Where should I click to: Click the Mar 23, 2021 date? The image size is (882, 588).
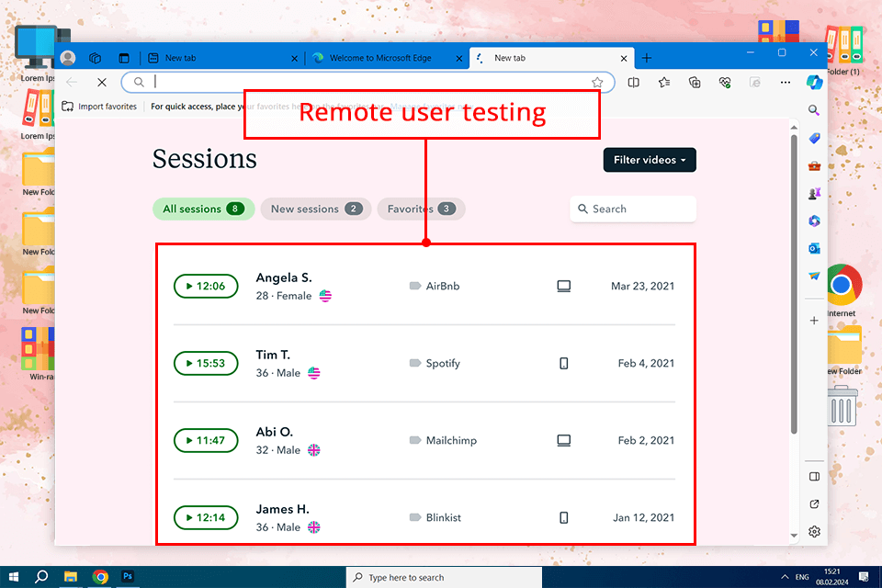(x=642, y=286)
